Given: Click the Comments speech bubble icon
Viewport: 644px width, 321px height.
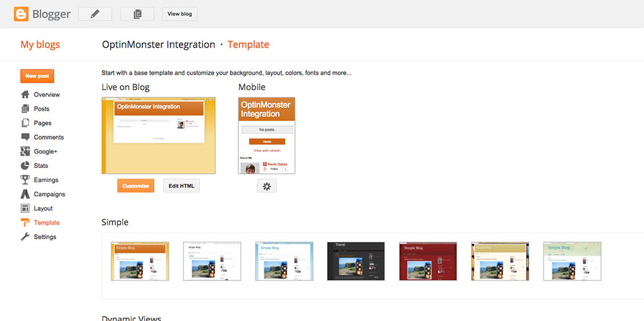Looking at the screenshot, I should point(25,137).
